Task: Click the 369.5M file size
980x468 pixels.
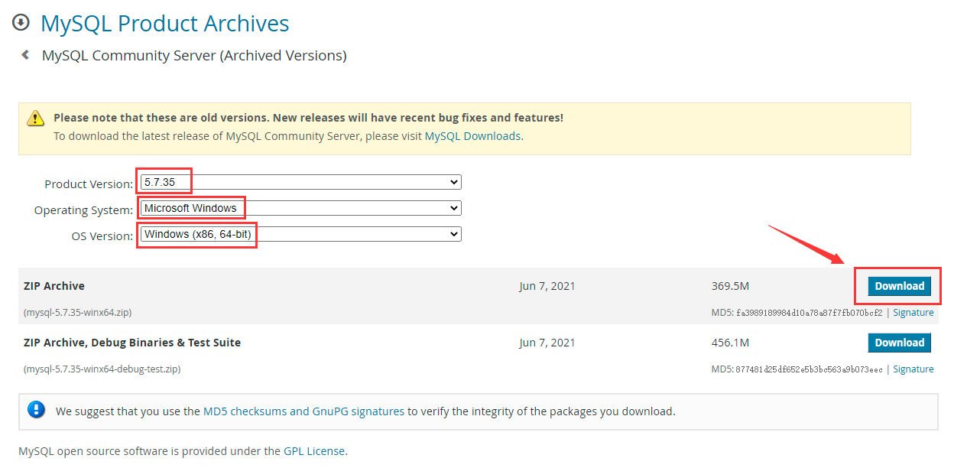Action: pos(730,286)
